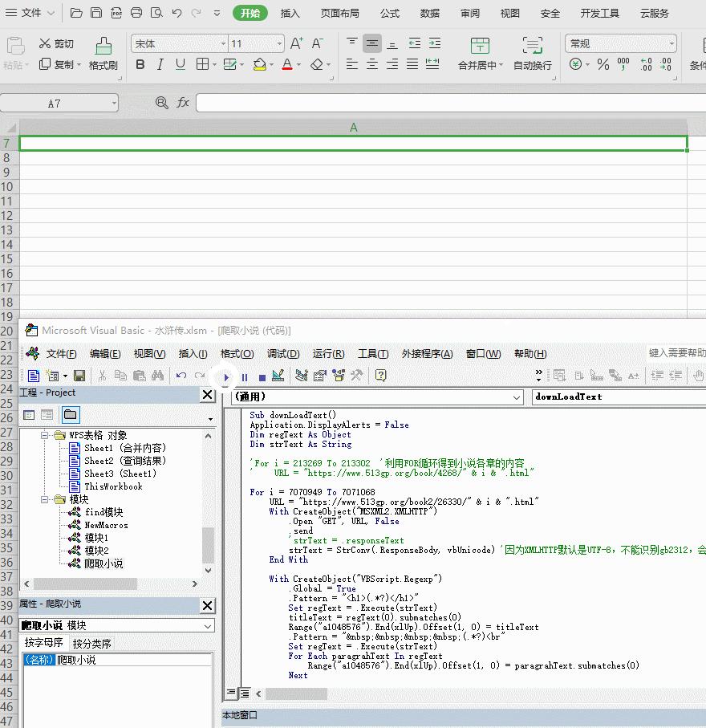Click the Format Painter brush icon

(103, 47)
